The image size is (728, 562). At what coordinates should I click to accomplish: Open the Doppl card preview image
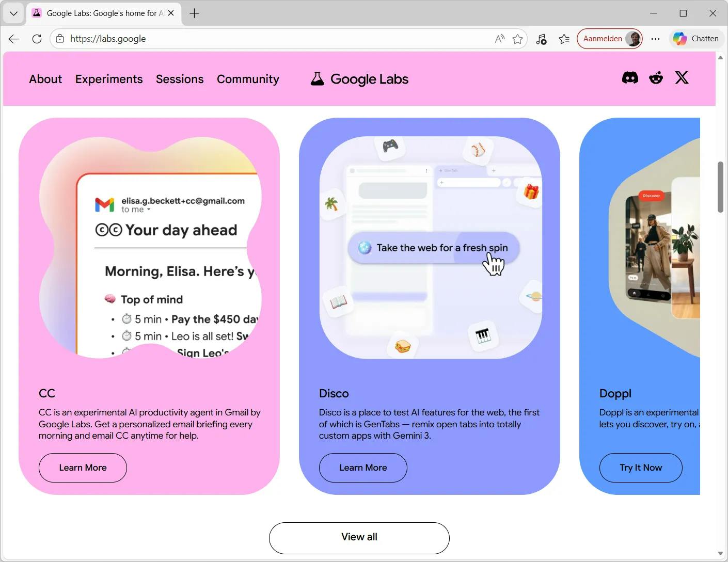coord(654,248)
